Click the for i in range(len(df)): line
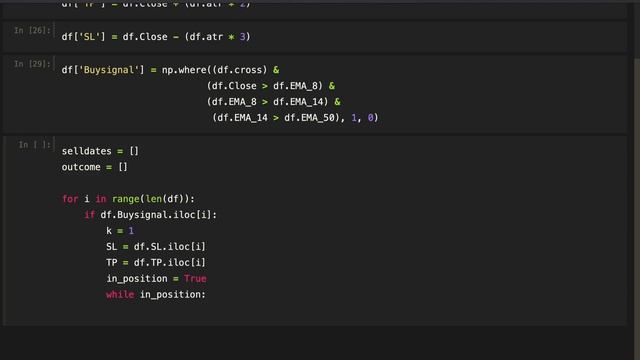The image size is (640, 360). point(128,199)
